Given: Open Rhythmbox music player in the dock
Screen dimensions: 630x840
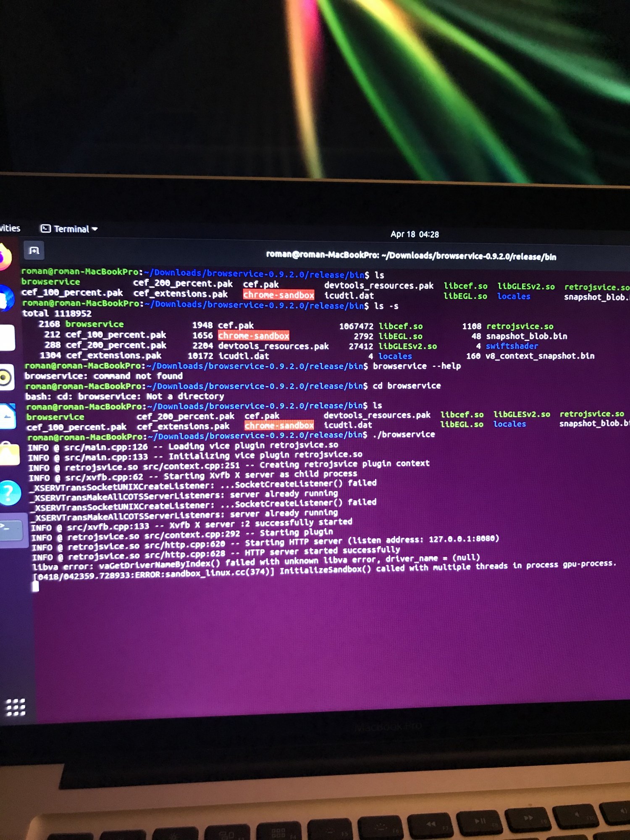Looking at the screenshot, I should [x=6, y=377].
